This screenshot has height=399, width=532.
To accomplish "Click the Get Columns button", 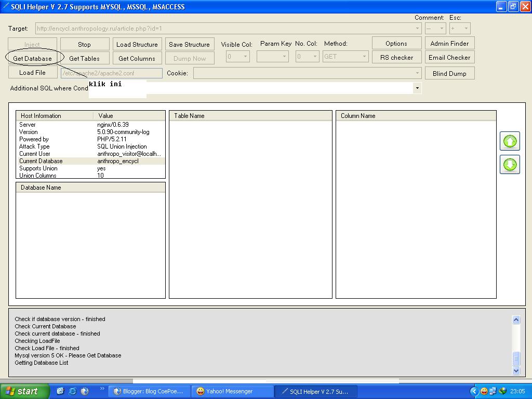I will click(137, 58).
